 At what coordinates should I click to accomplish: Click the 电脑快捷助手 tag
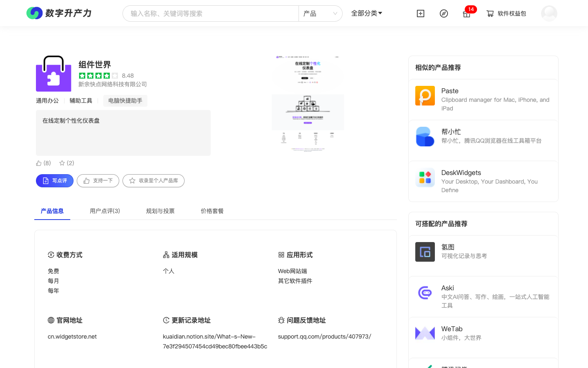pos(125,101)
